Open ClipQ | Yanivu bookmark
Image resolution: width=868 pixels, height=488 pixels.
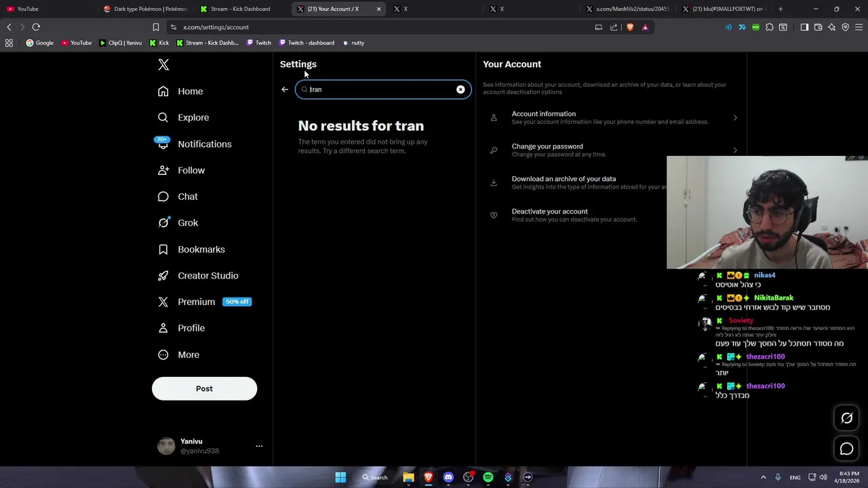coord(120,43)
